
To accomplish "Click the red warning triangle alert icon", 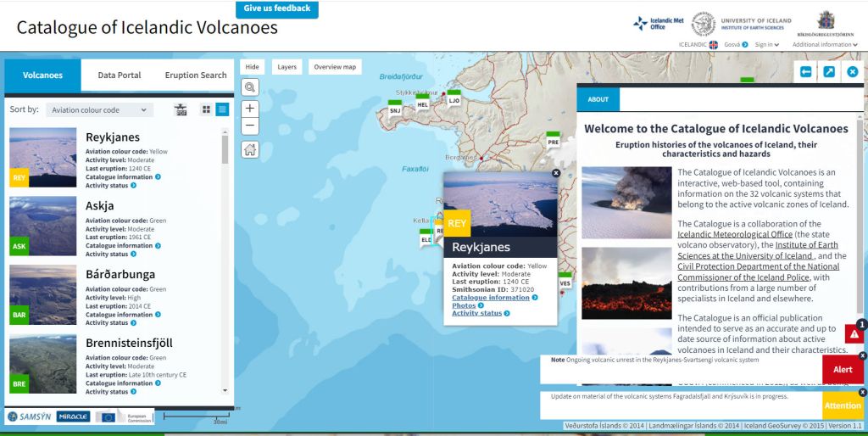I will tap(854, 334).
